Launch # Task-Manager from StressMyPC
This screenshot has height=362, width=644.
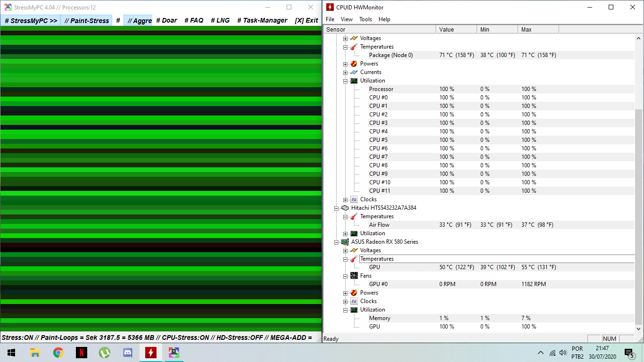(262, 20)
